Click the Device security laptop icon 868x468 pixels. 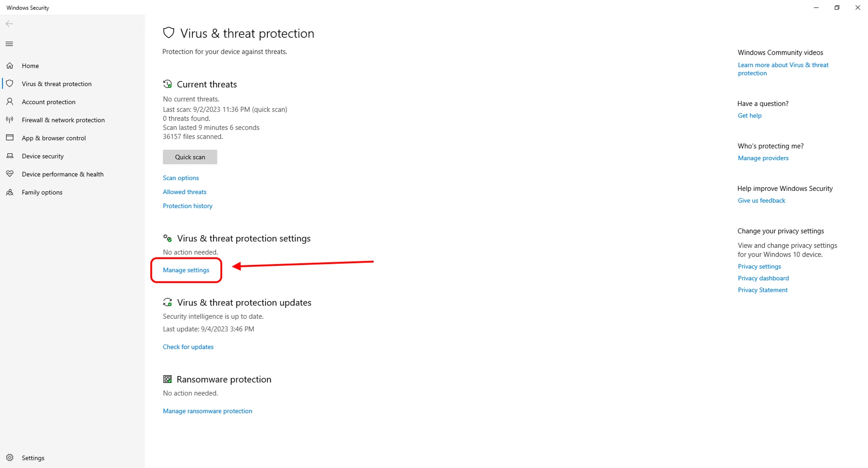point(10,156)
